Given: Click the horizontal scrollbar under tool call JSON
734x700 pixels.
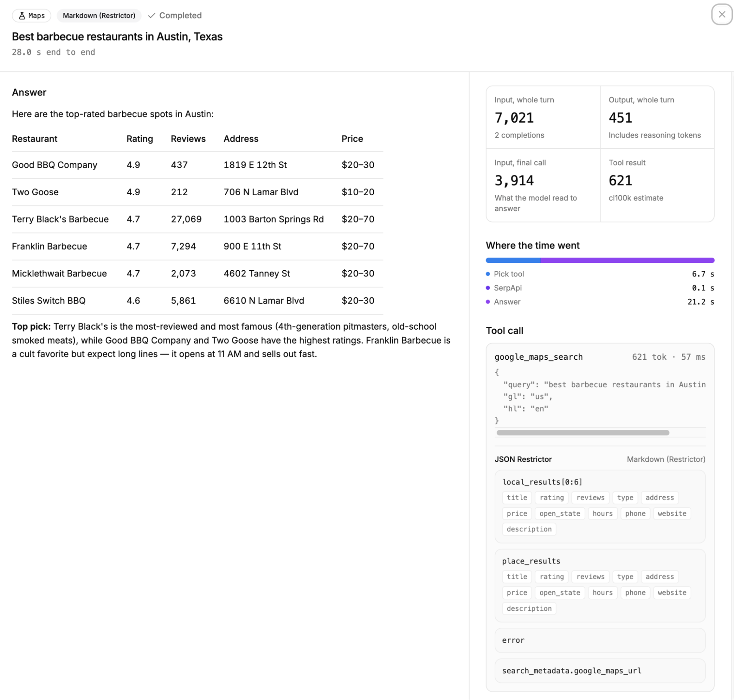Looking at the screenshot, I should (582, 432).
